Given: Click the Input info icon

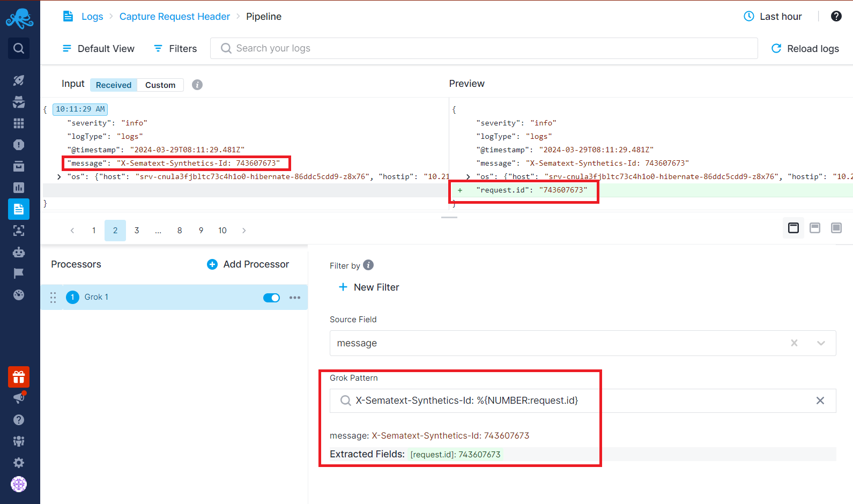Looking at the screenshot, I should coord(197,85).
